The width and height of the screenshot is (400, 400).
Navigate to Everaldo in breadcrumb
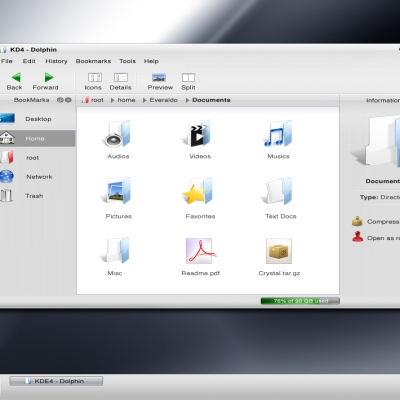click(163, 100)
